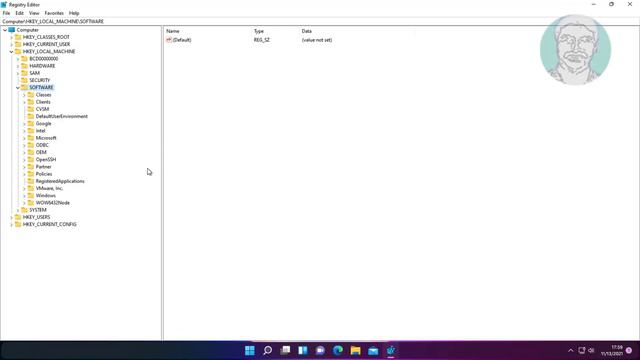Open File Explorer from taskbar
Viewport: 640px width, 360px height.
(x=356, y=350)
